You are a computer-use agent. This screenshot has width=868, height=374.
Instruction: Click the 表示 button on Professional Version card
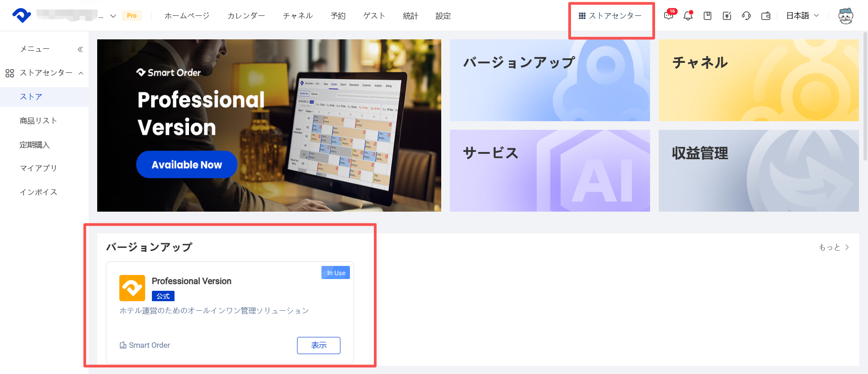pyautogui.click(x=319, y=346)
